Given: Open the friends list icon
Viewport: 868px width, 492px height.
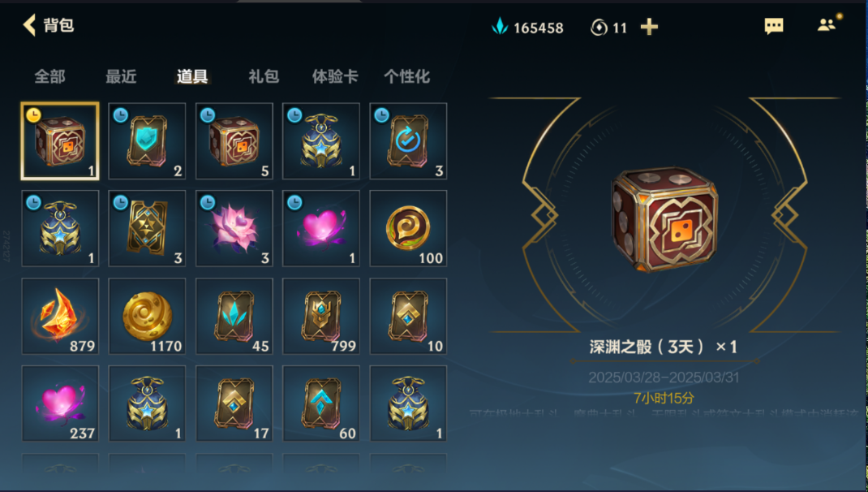Looking at the screenshot, I should click(827, 25).
